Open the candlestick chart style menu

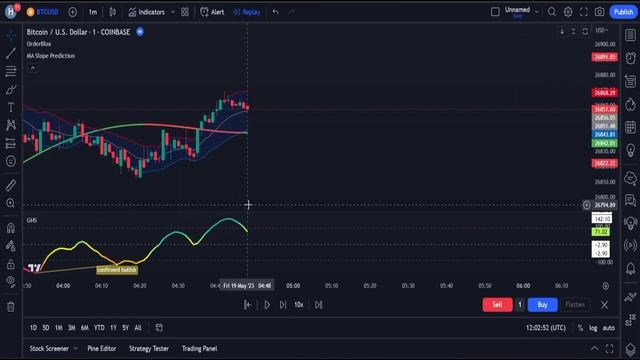point(113,12)
